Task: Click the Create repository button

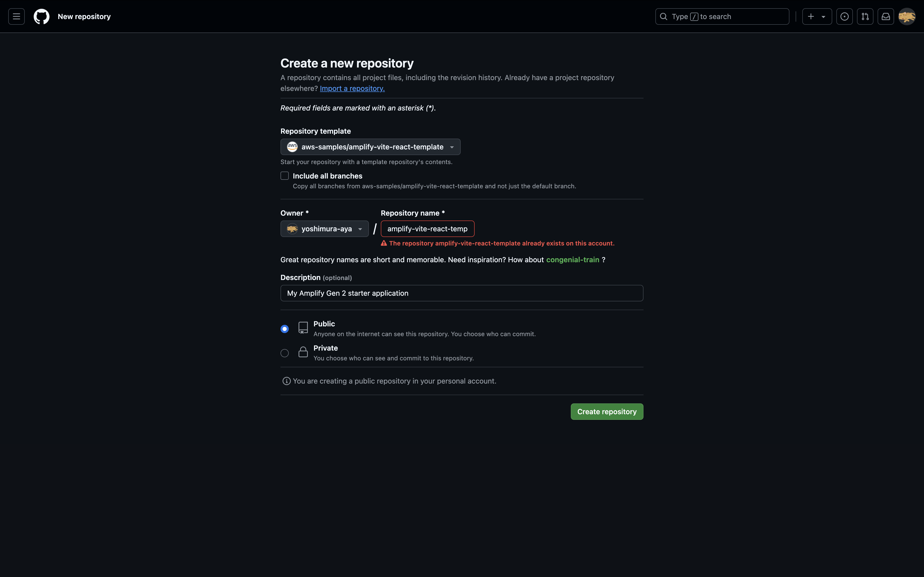Action: point(606,411)
